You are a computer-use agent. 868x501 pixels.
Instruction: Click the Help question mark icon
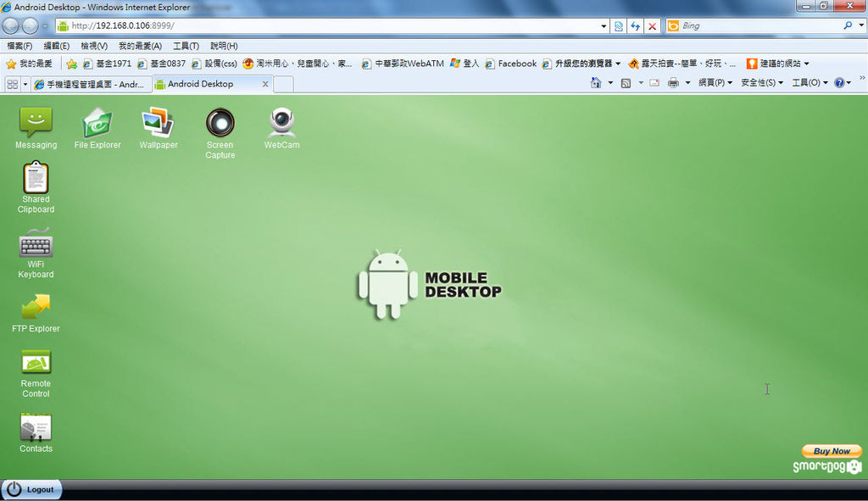[x=839, y=82]
